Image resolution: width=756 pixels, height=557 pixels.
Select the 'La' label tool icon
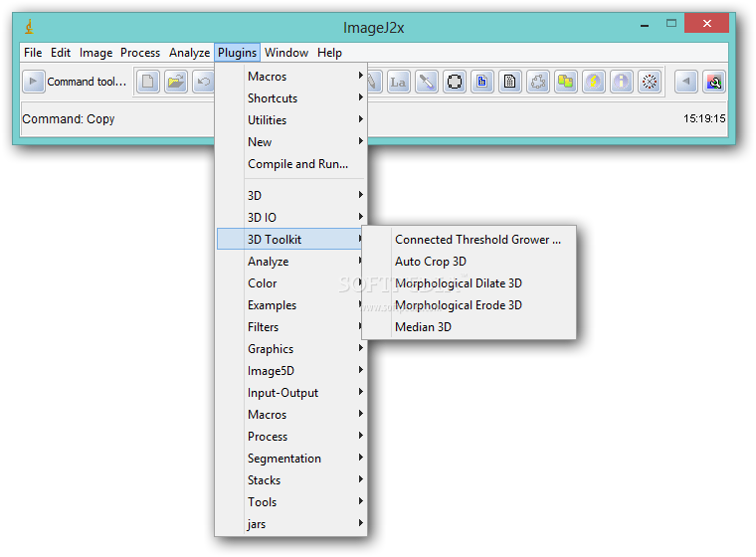(x=398, y=82)
